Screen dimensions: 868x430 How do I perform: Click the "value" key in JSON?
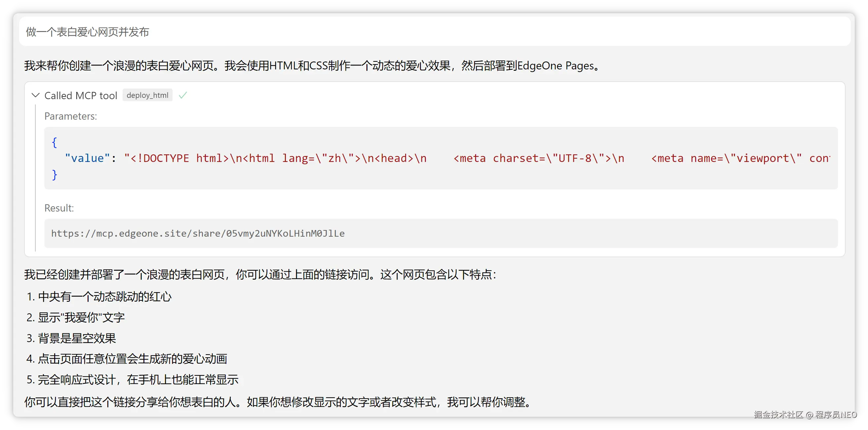[x=87, y=158]
